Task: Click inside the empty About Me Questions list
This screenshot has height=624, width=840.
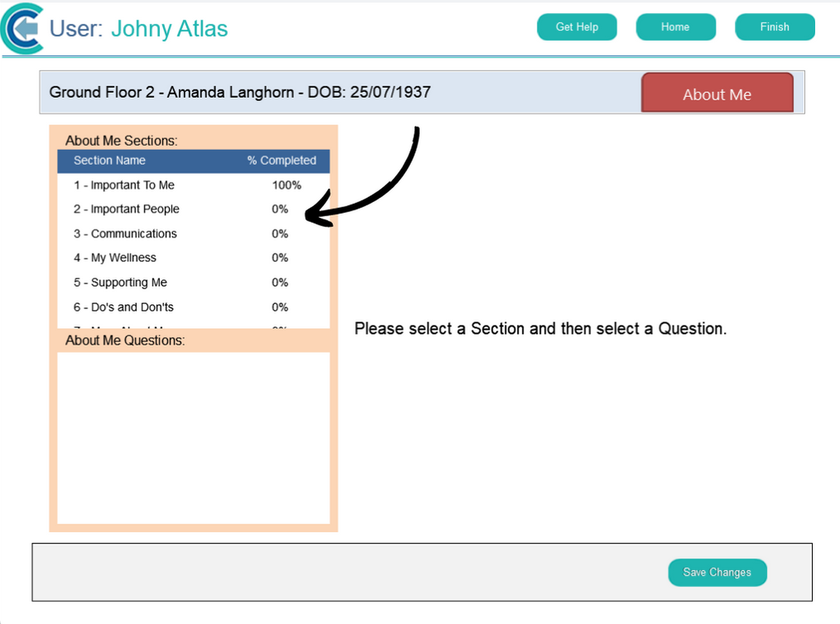Action: coord(193,438)
